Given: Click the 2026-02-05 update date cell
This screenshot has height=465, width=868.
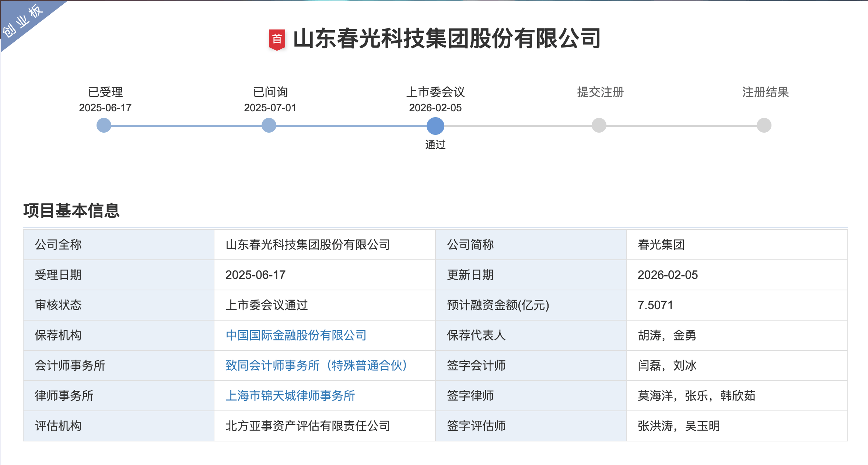Looking at the screenshot, I should point(668,275).
